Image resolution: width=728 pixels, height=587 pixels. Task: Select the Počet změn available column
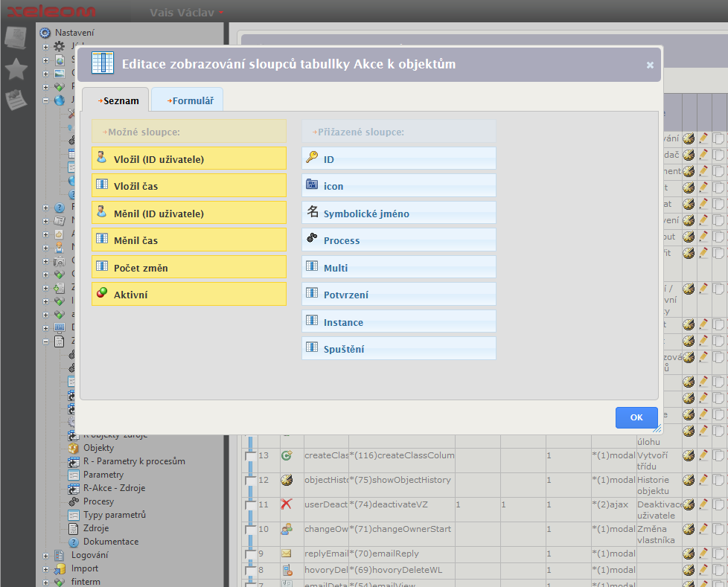click(189, 267)
